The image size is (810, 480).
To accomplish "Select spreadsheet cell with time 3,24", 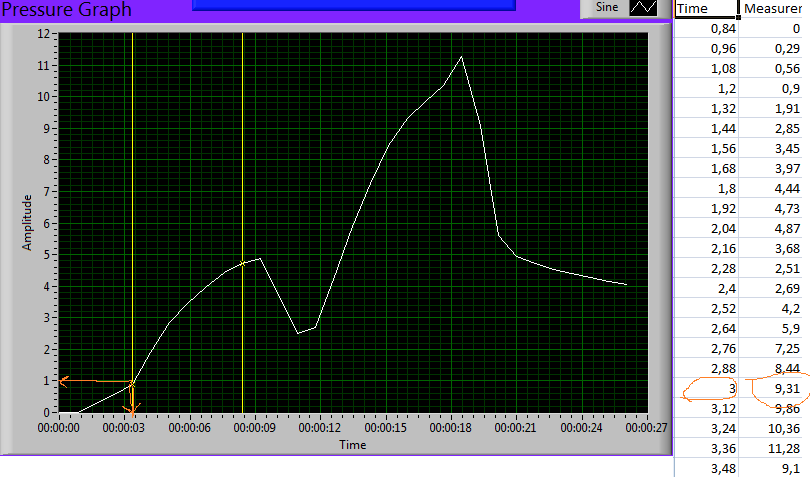I will 707,428.
